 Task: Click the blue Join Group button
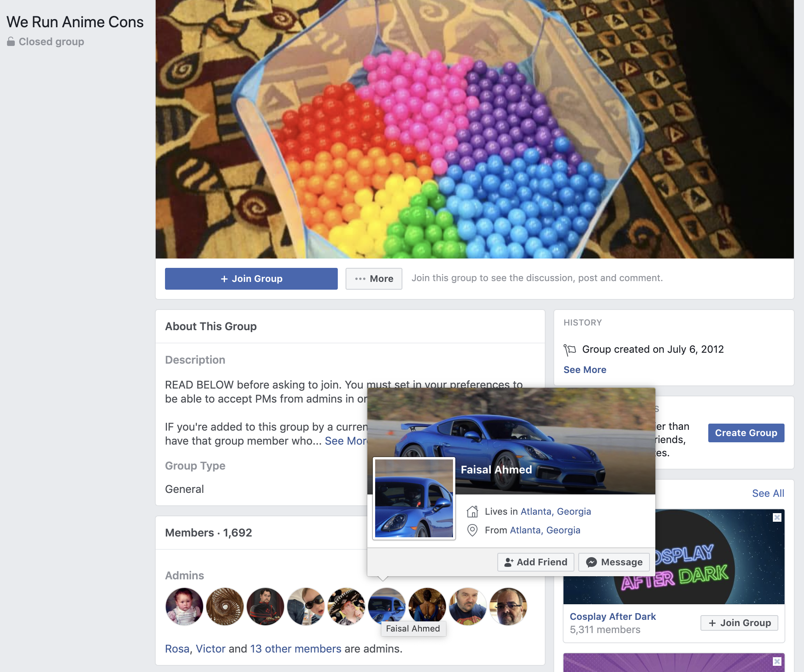click(251, 279)
